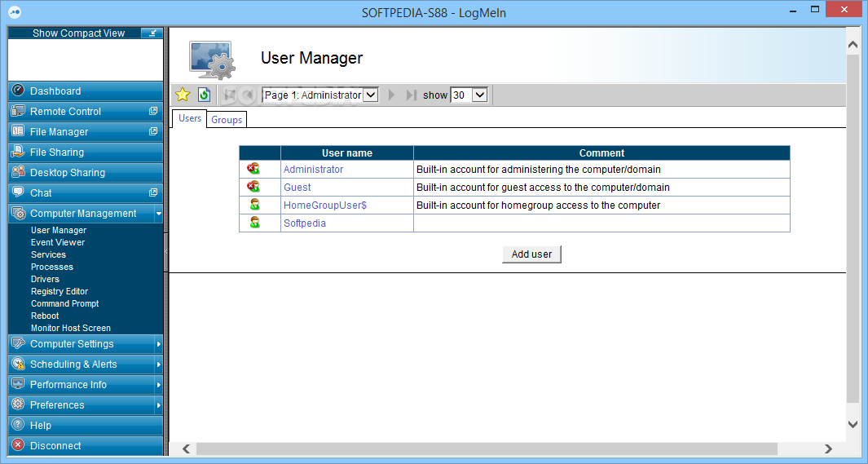The height and width of the screenshot is (464, 868).
Task: Open Services in the sidebar
Action: click(48, 254)
